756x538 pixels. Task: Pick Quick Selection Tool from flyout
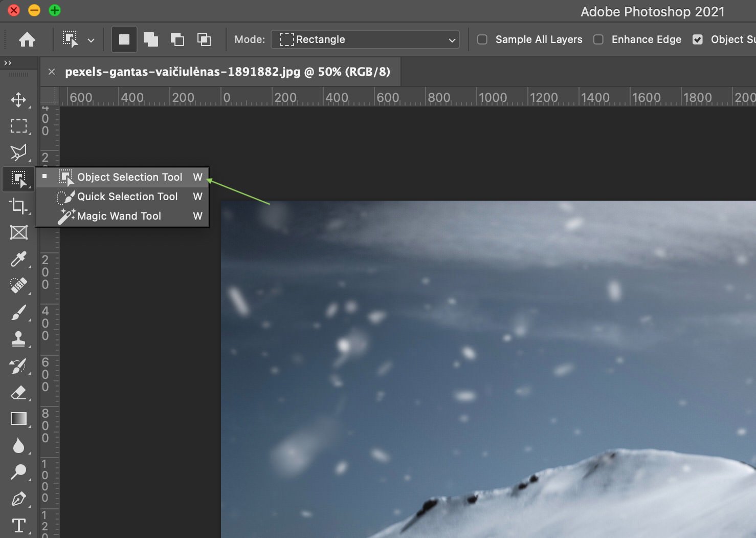[122, 197]
